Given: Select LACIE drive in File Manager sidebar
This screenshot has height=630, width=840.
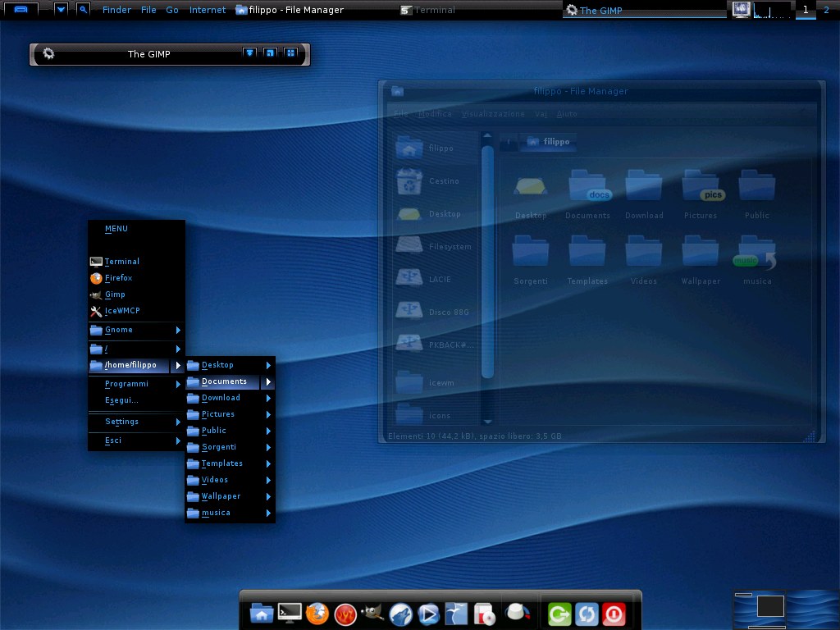Looking at the screenshot, I should pos(434,279).
